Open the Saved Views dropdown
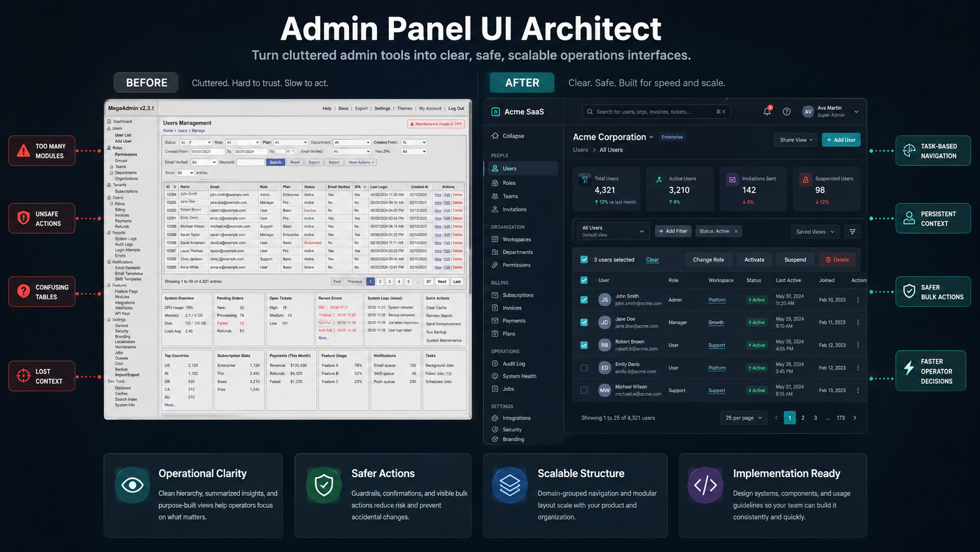 click(x=815, y=232)
